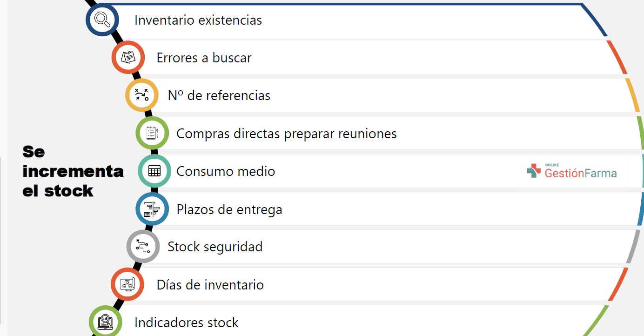Image resolution: width=644 pixels, height=336 pixels.
Task: Open the notepad icon beside Compras directas
Action: pyautogui.click(x=152, y=134)
